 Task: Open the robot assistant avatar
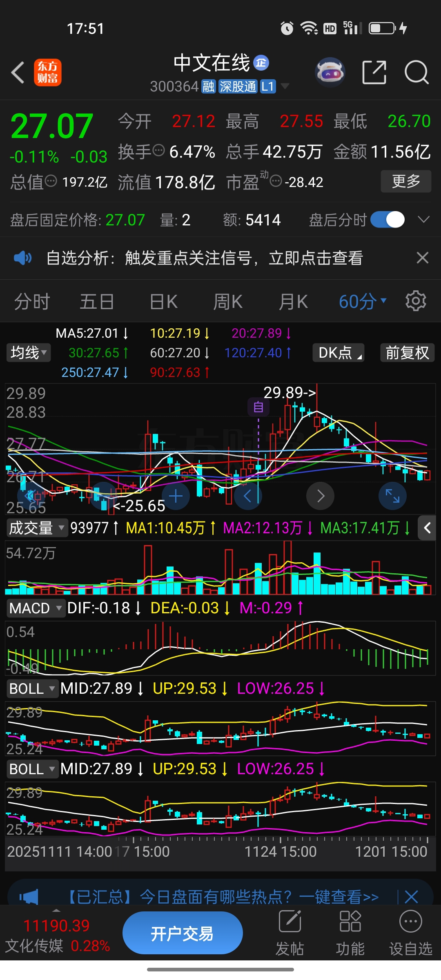point(330,72)
